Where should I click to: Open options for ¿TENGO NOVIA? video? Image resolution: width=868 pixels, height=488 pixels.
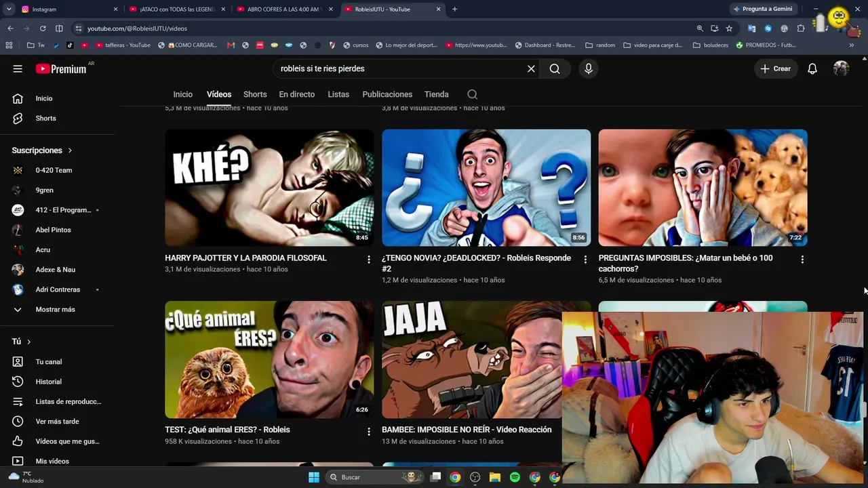pos(585,260)
